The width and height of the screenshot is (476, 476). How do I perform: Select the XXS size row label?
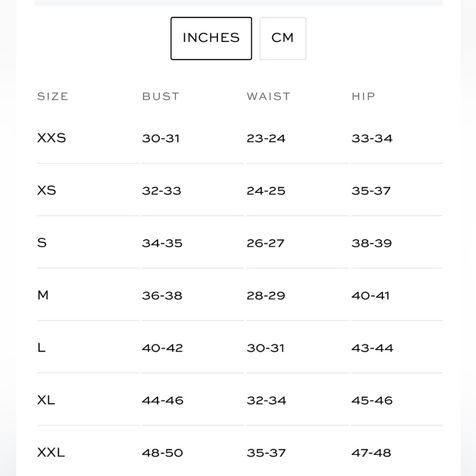click(x=51, y=138)
